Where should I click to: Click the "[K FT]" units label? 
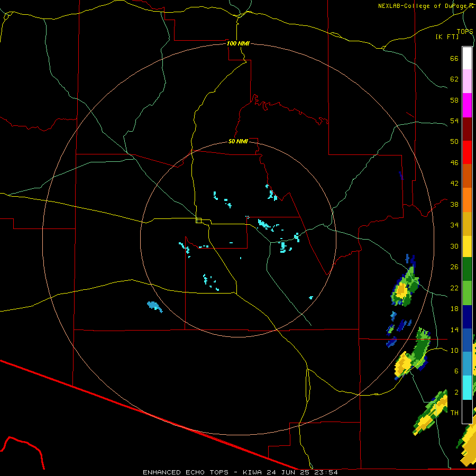[x=447, y=36]
